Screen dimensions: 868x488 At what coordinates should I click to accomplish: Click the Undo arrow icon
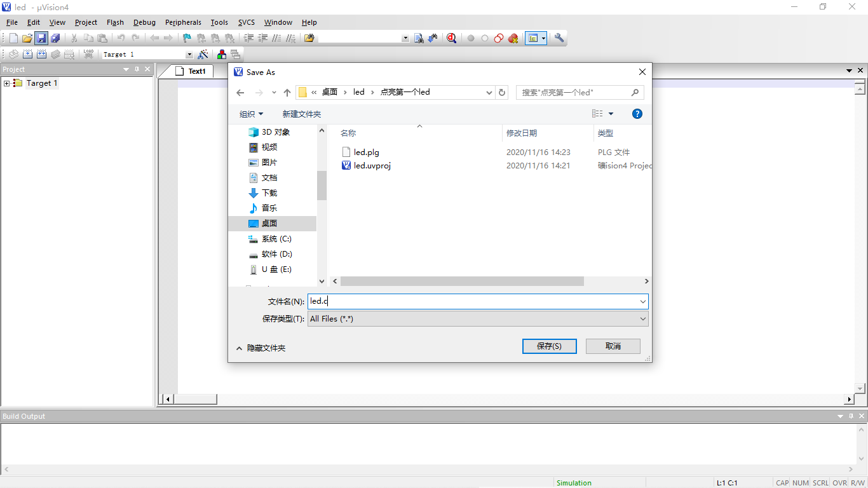(x=121, y=38)
